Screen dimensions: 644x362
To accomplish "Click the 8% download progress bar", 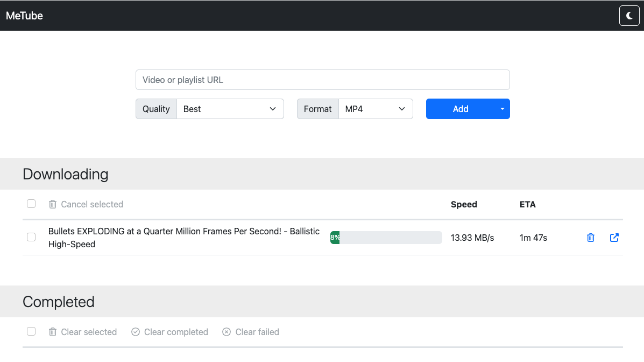I will pos(386,238).
